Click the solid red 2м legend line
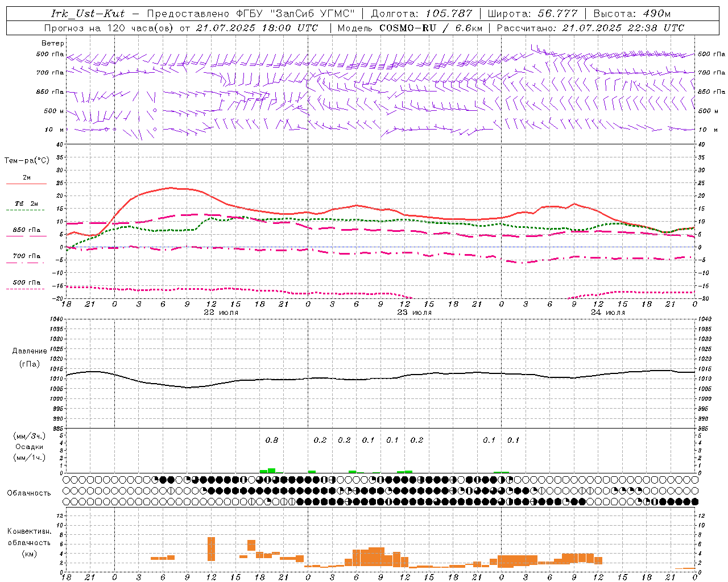This screenshot has width=728, height=582. pyautogui.click(x=26, y=184)
